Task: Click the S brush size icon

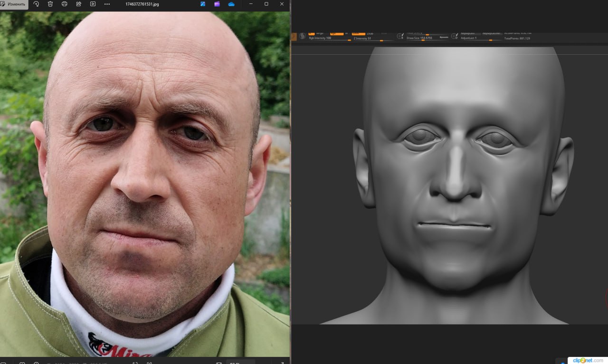Action: tap(400, 36)
